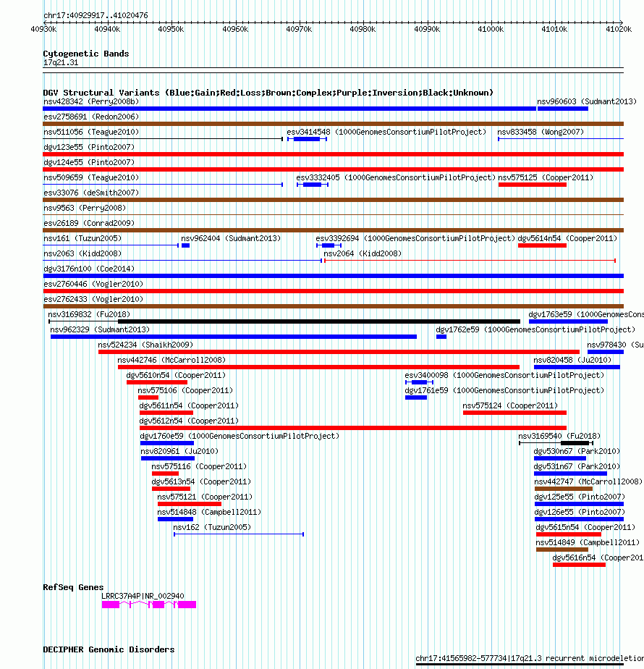Click nsv514848 (Campbell2011) label
Image resolution: width=644 pixels, height=669 pixels.
click(209, 512)
